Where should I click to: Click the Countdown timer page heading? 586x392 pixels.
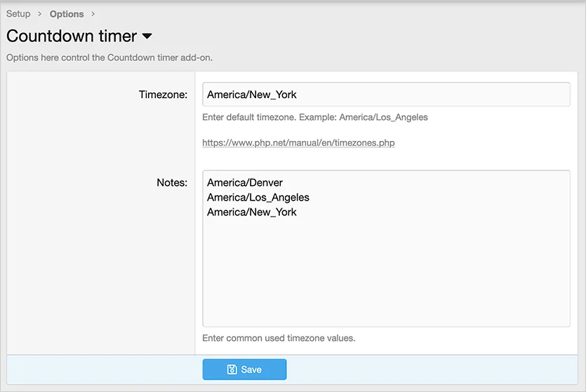click(71, 36)
